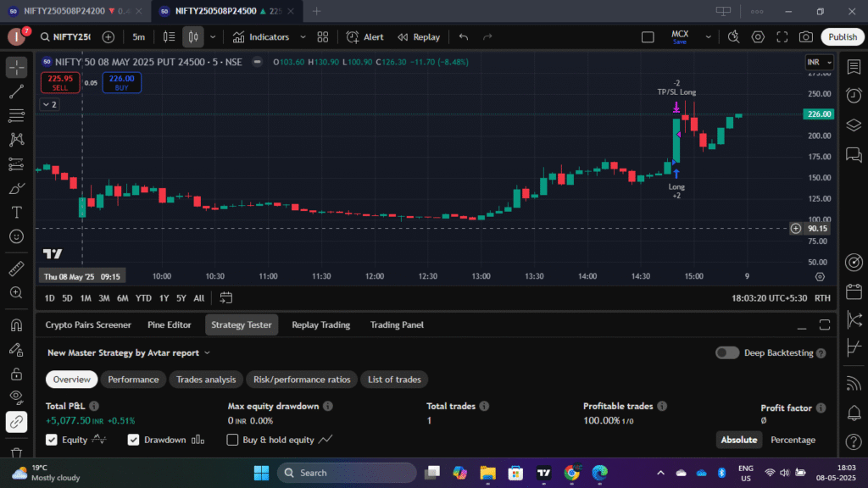Image resolution: width=868 pixels, height=488 pixels.
Task: Click the link drawings chain icon
Action: point(17,422)
